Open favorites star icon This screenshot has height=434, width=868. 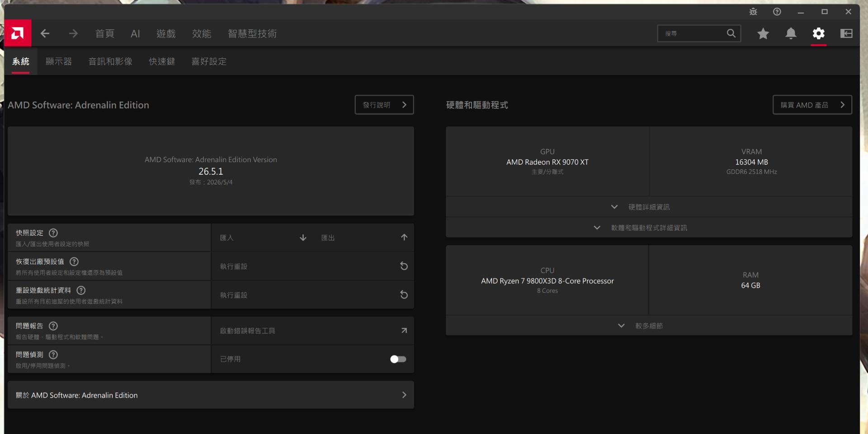click(763, 33)
